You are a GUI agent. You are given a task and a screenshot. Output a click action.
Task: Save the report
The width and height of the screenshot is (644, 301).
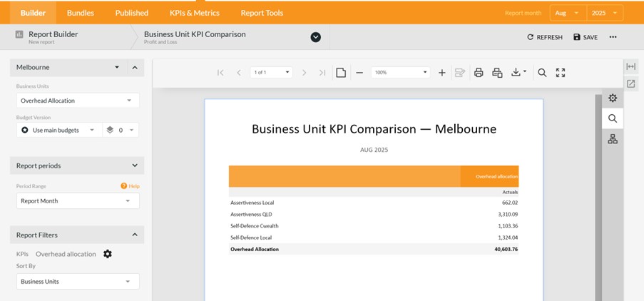[x=586, y=37]
